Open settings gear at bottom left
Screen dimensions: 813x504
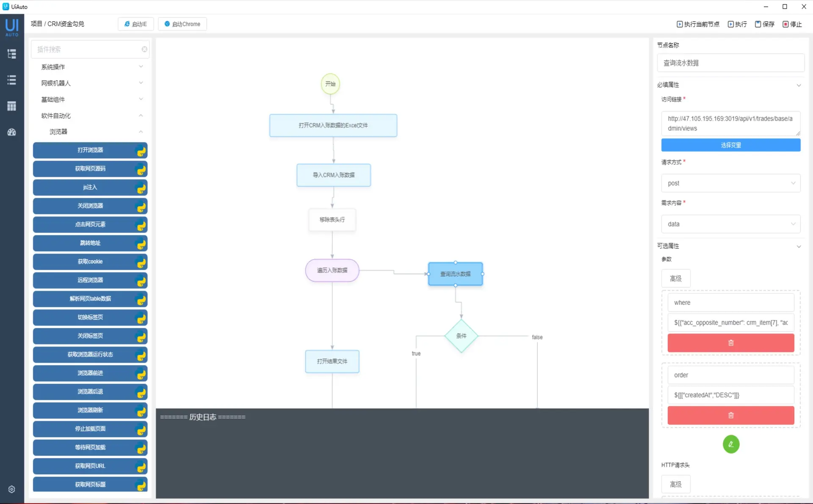[x=11, y=489]
